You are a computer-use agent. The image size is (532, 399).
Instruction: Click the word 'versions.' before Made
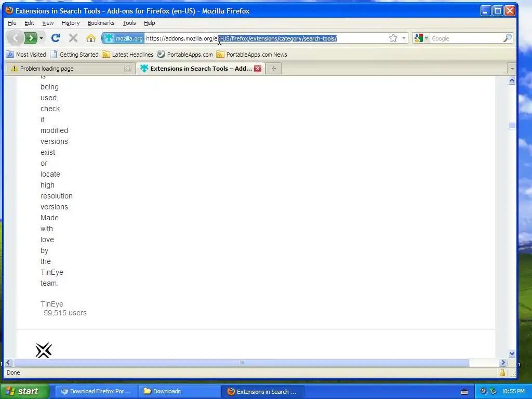tap(55, 207)
